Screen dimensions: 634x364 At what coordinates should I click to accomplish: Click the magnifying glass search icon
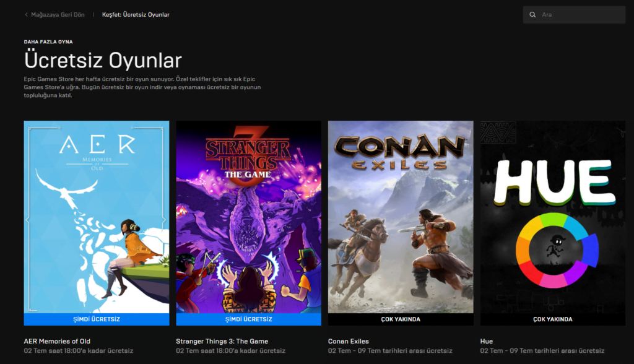click(x=532, y=14)
